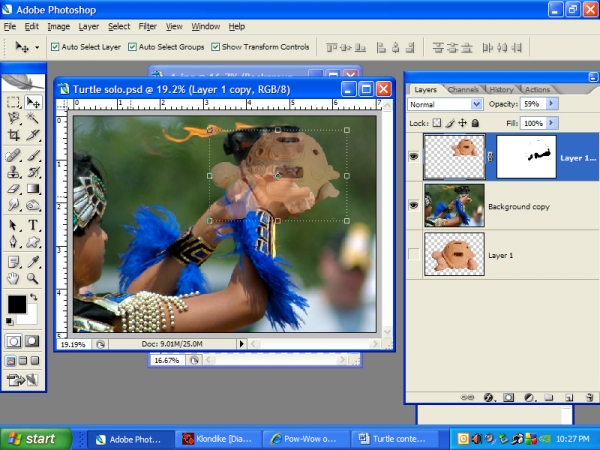Toggle Show Transform Controls checkbox

216,47
